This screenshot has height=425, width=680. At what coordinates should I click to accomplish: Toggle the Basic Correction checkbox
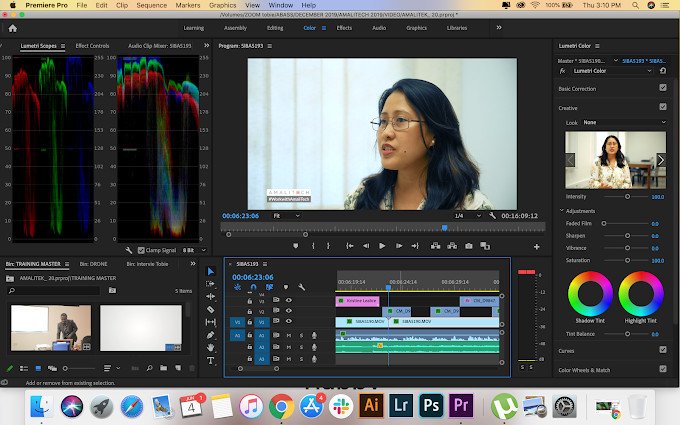(x=662, y=89)
